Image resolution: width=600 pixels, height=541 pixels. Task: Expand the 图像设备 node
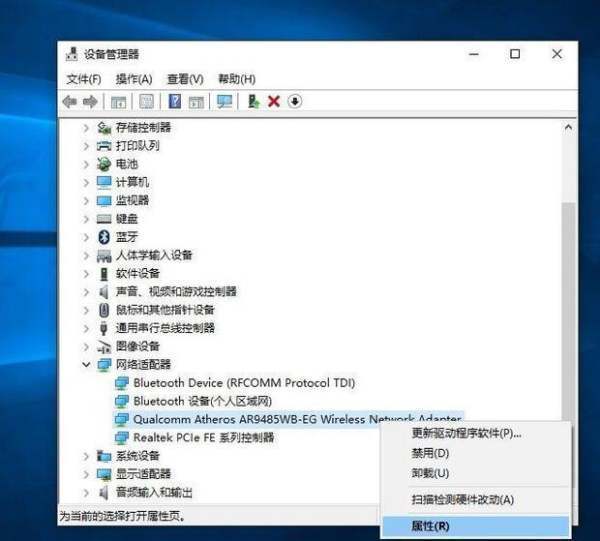(86, 347)
